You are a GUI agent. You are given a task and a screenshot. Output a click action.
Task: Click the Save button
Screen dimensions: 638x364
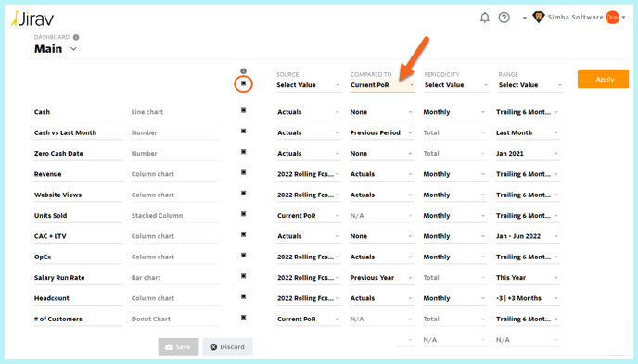coord(178,347)
